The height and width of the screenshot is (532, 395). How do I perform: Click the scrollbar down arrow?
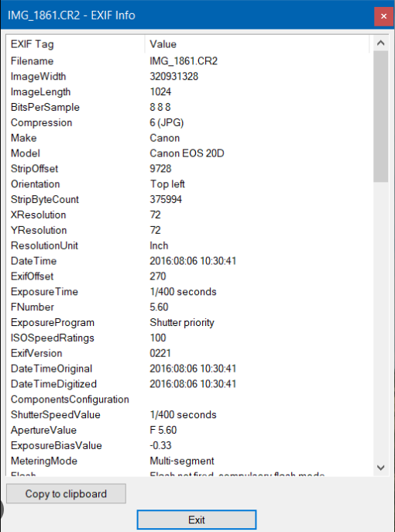click(381, 468)
